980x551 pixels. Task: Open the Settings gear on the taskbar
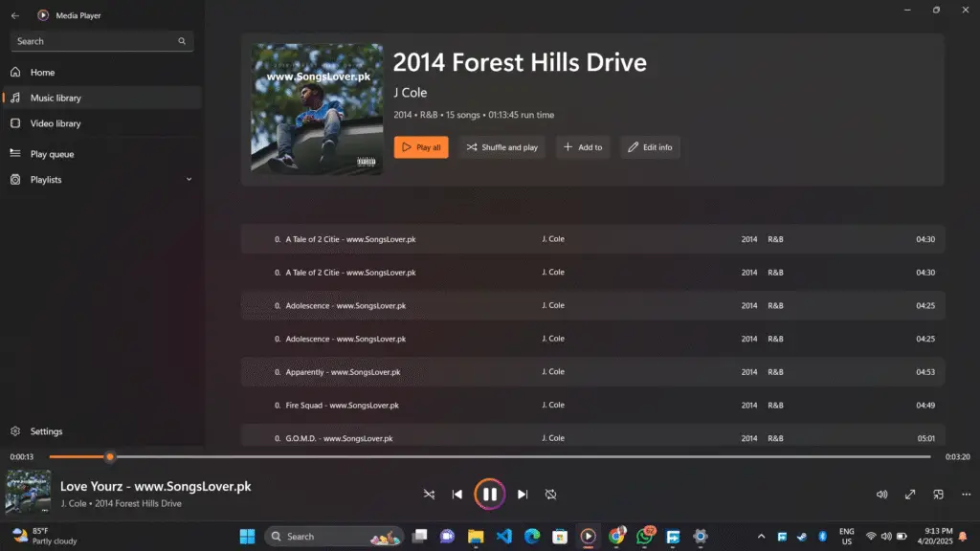701,536
